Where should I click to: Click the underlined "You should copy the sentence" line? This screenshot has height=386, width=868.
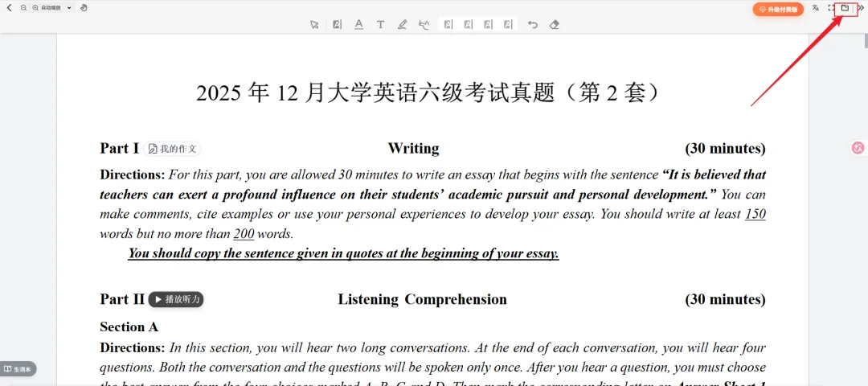[x=343, y=253]
